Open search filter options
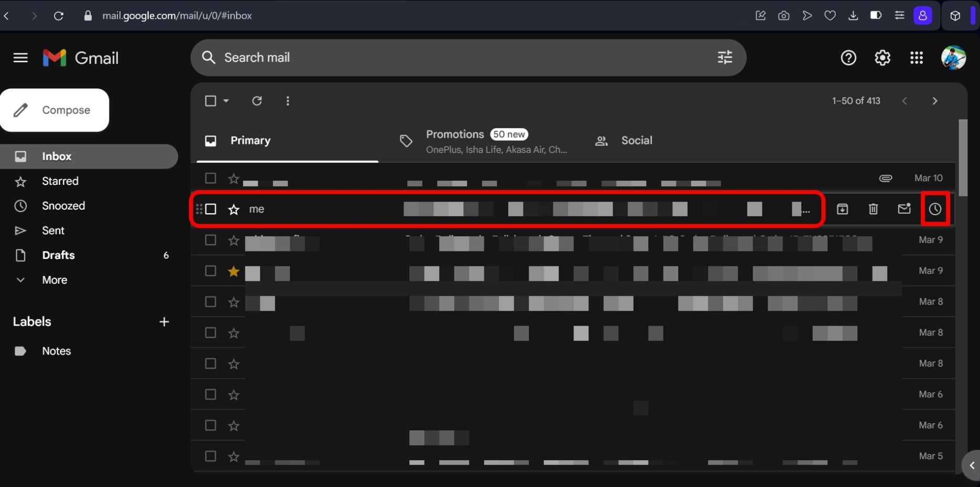The height and width of the screenshot is (487, 980). coord(724,58)
